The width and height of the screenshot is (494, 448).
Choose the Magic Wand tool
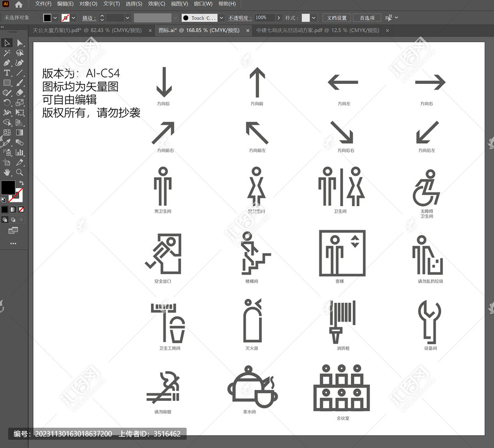pos(7,53)
